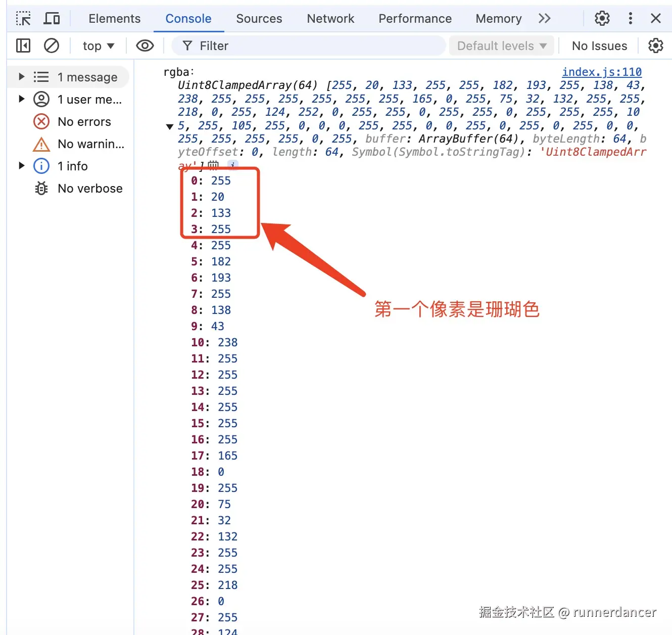Open the Elements tab
The width and height of the screenshot is (672, 635).
pyautogui.click(x=115, y=19)
